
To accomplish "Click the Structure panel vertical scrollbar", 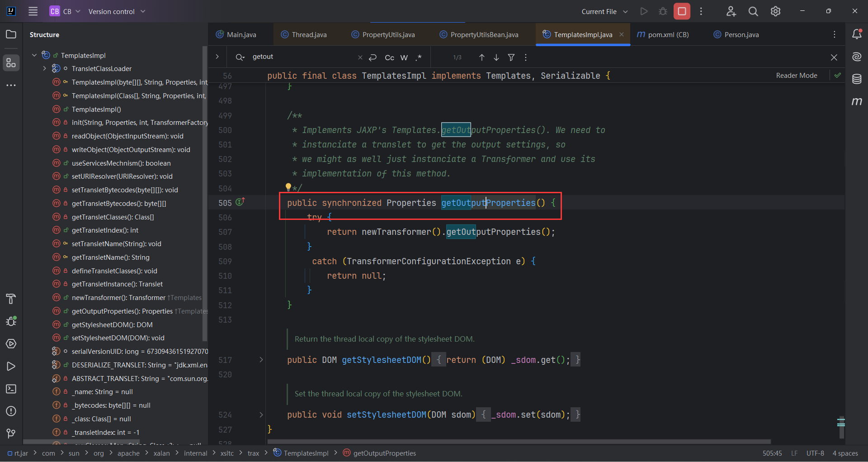I will [205, 194].
